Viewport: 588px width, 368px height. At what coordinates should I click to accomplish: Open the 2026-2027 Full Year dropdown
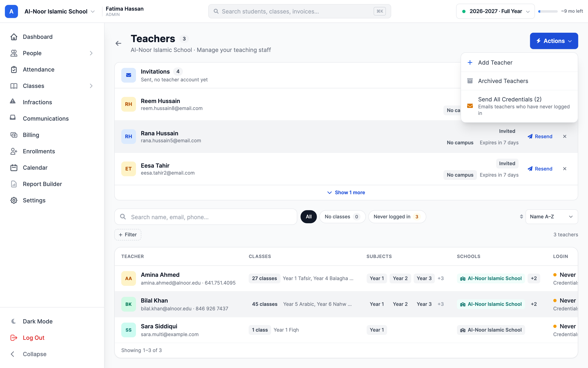click(496, 11)
